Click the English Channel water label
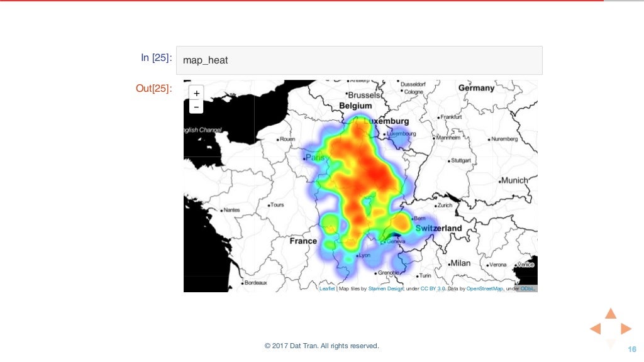 (203, 130)
